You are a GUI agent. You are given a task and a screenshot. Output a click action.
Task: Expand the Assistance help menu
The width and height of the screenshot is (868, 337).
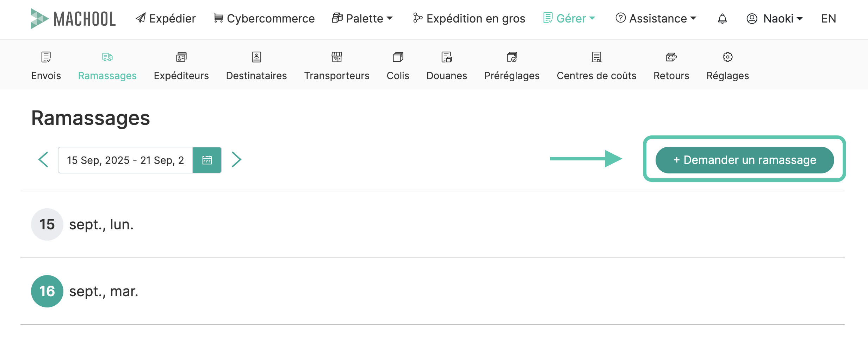pos(656,19)
